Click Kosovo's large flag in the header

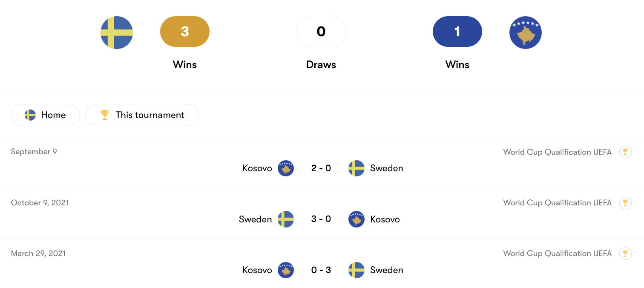click(x=525, y=32)
